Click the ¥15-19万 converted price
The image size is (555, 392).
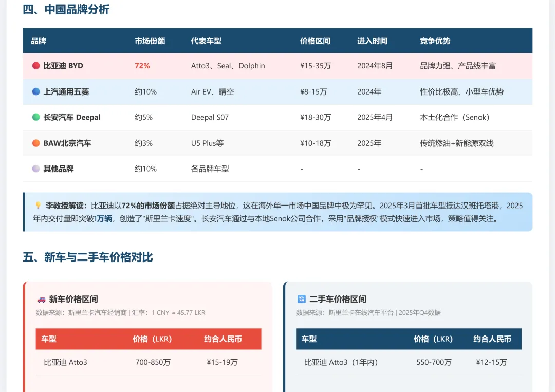(223, 362)
